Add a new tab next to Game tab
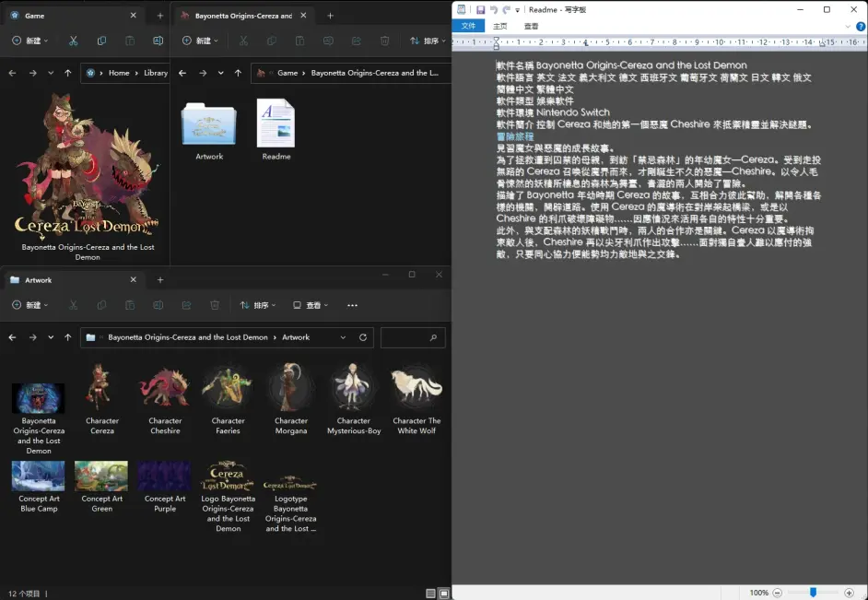This screenshot has width=868, height=600. tap(160, 16)
